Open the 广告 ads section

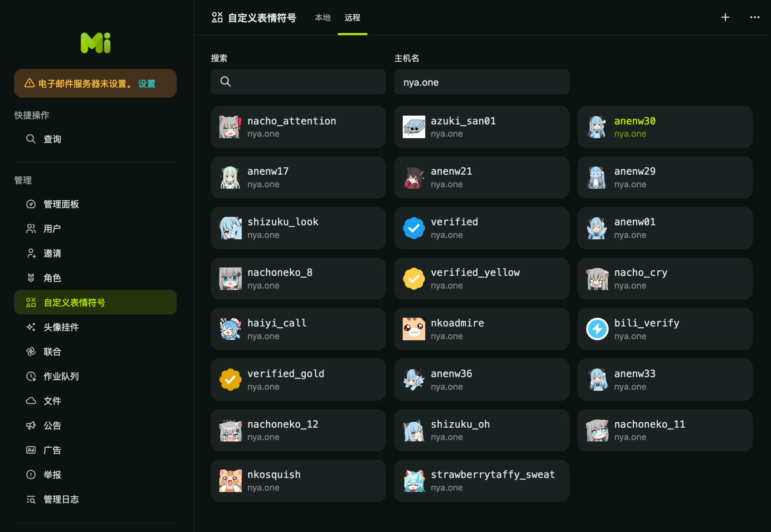[52, 450]
